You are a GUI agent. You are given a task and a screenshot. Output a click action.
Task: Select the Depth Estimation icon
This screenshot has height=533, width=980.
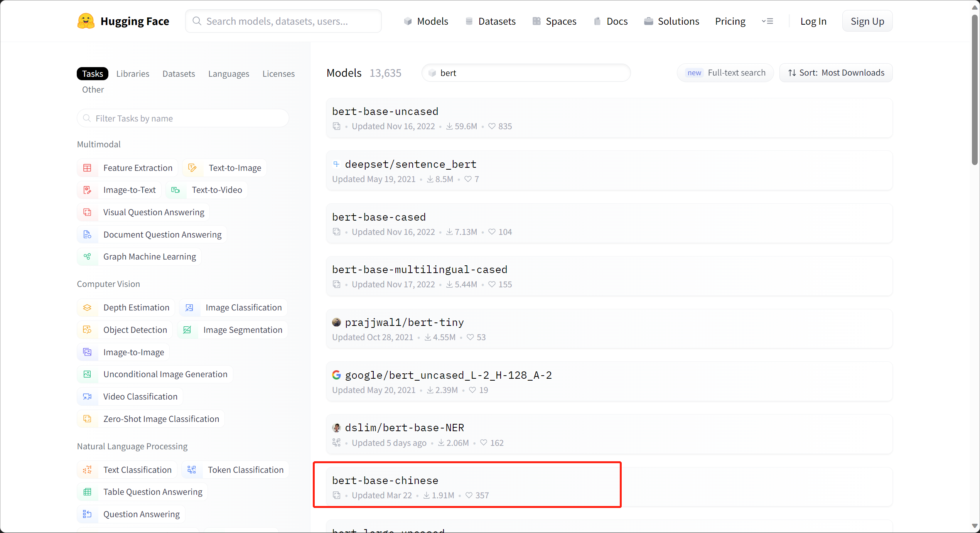click(88, 307)
